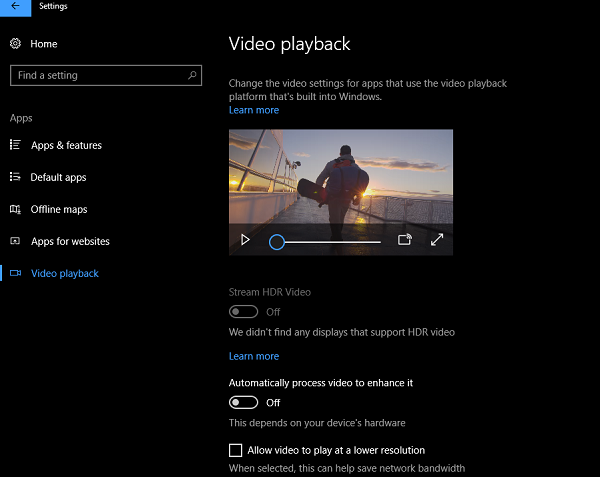
Task: Open the Apps & features page
Action: click(66, 145)
